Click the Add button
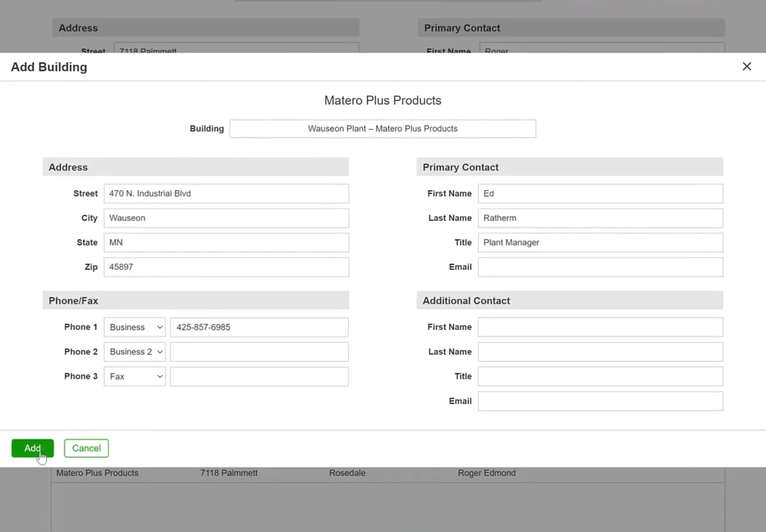766x532 pixels. [x=33, y=448]
